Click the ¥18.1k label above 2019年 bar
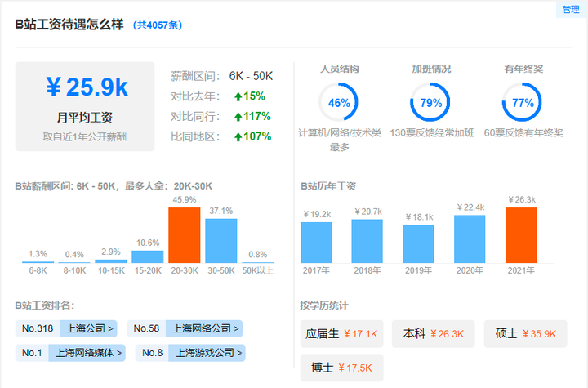 click(419, 217)
